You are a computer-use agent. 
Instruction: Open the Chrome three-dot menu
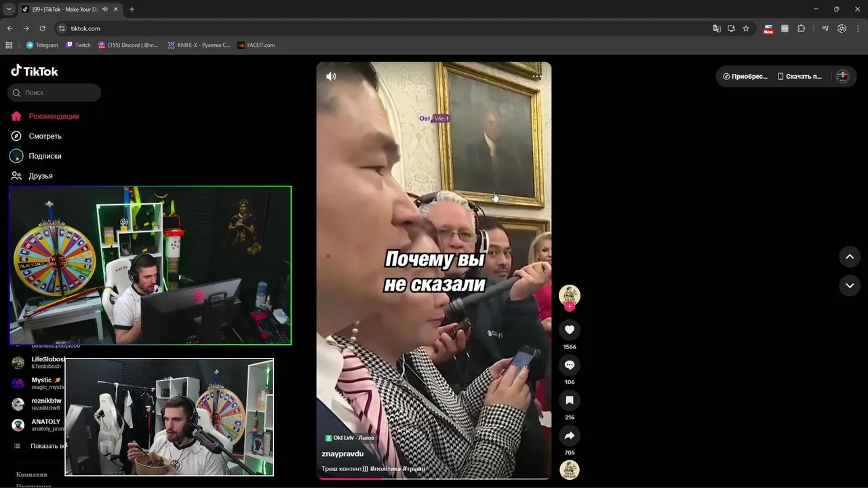point(859,28)
